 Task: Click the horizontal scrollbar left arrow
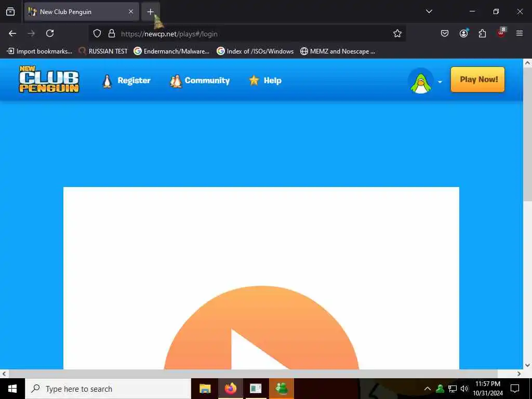point(4,374)
